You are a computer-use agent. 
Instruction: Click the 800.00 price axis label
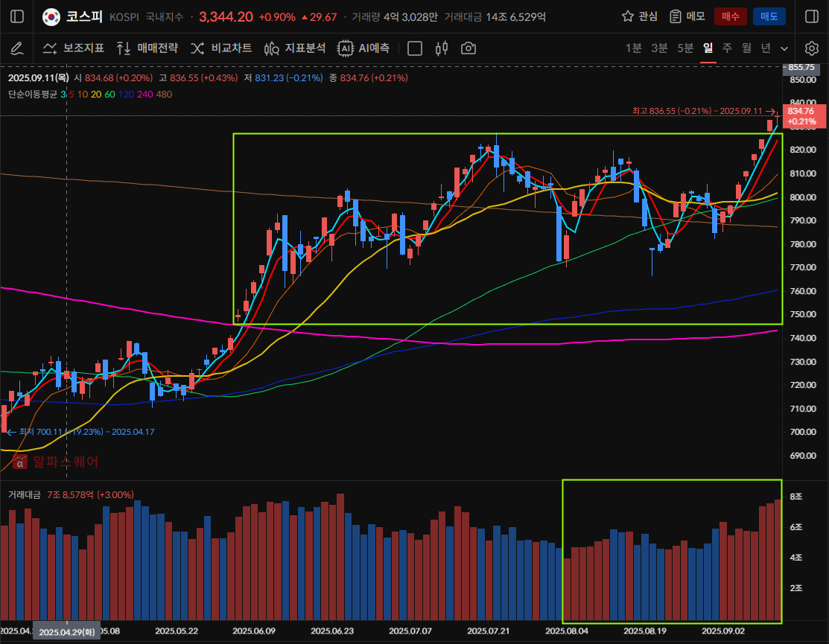[803, 197]
